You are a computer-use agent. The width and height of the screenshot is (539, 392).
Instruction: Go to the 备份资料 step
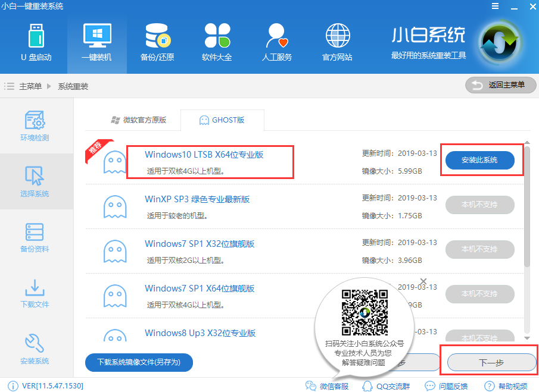[x=35, y=237]
